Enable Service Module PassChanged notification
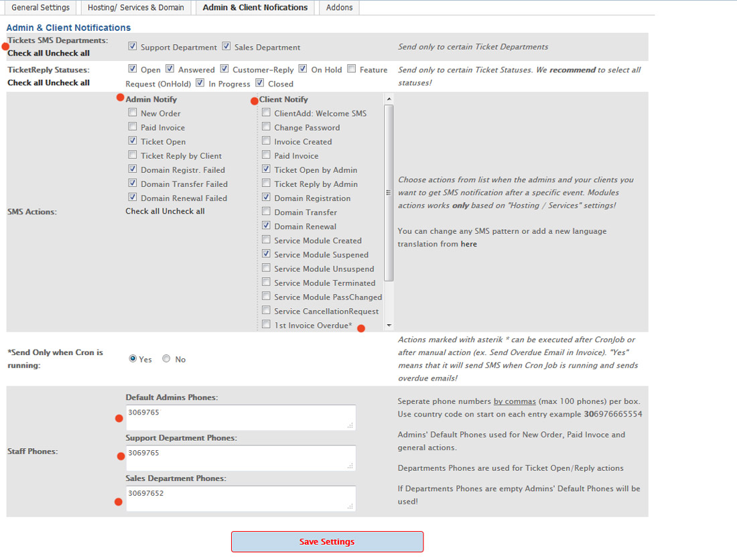Image resolution: width=737 pixels, height=560 pixels. point(267,296)
